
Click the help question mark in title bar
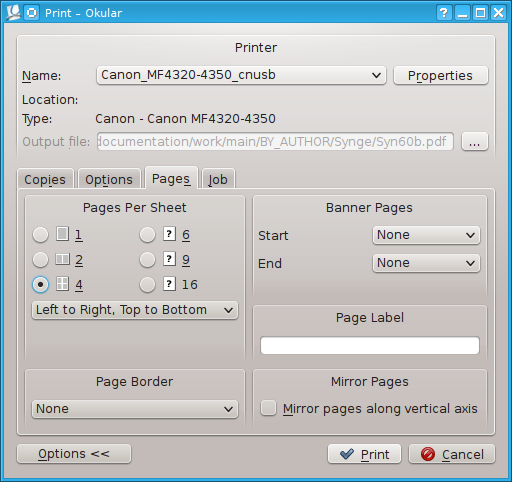(x=444, y=13)
